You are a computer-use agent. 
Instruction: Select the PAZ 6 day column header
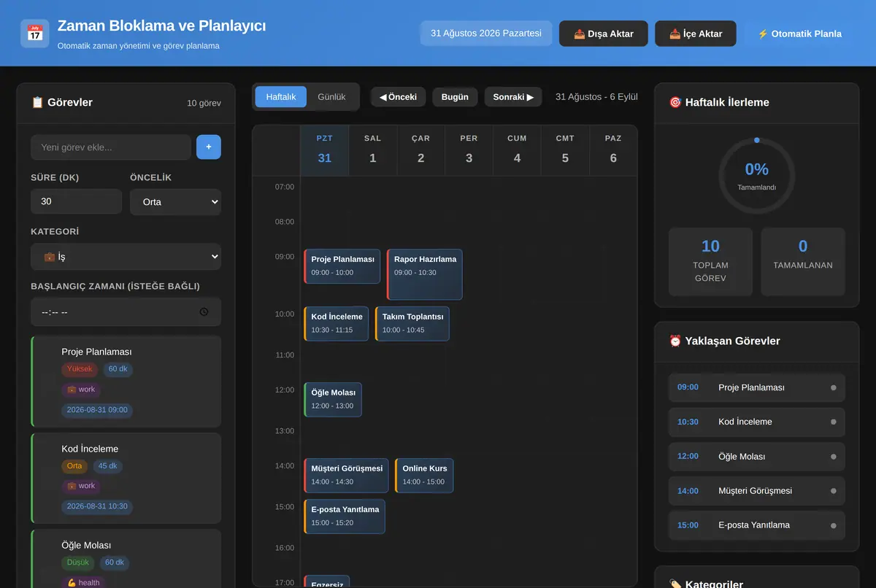613,150
